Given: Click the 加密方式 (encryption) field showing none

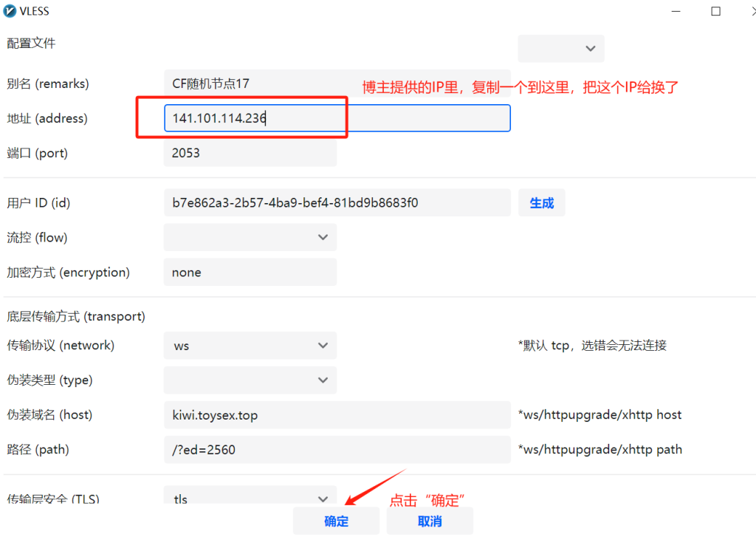Looking at the screenshot, I should (x=250, y=272).
